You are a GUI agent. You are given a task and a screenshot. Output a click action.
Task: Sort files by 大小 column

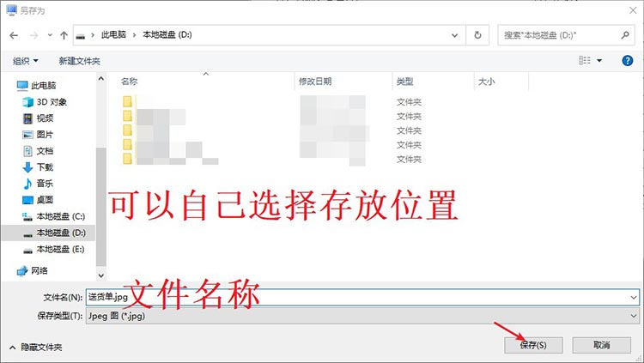coord(486,82)
